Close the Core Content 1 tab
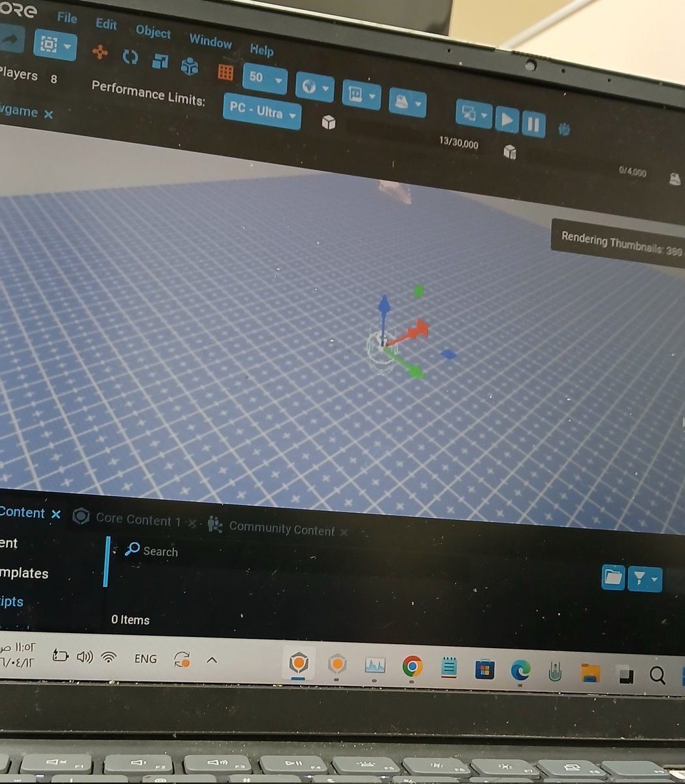The height and width of the screenshot is (784, 685). coord(192,523)
